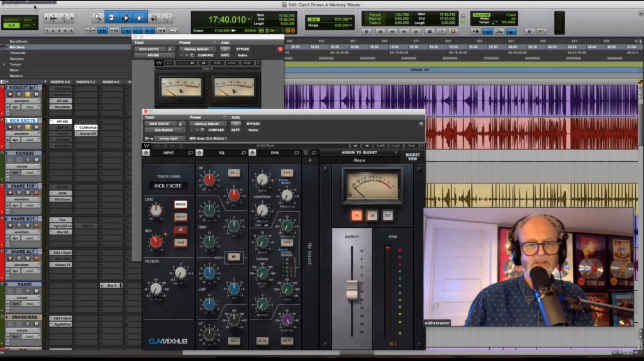Screen dimensions: 644x361
Task: Click Return to Zero transport button
Action: click(x=380, y=31)
